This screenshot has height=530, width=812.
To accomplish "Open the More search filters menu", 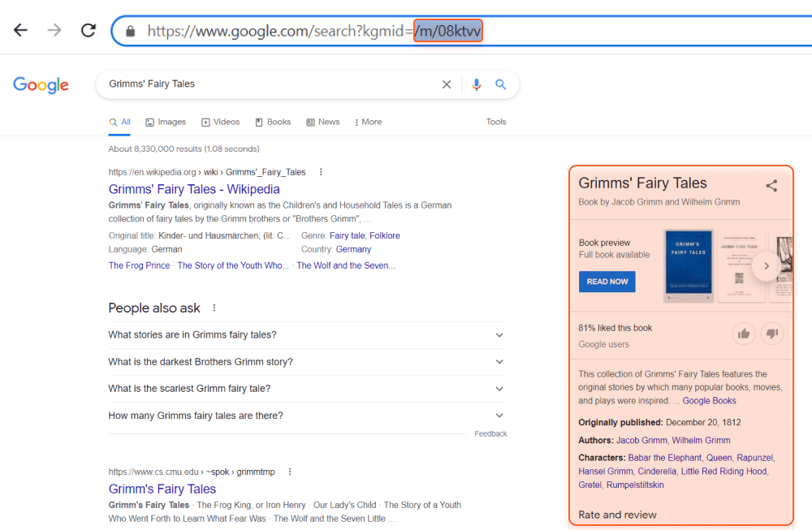I will tap(368, 122).
